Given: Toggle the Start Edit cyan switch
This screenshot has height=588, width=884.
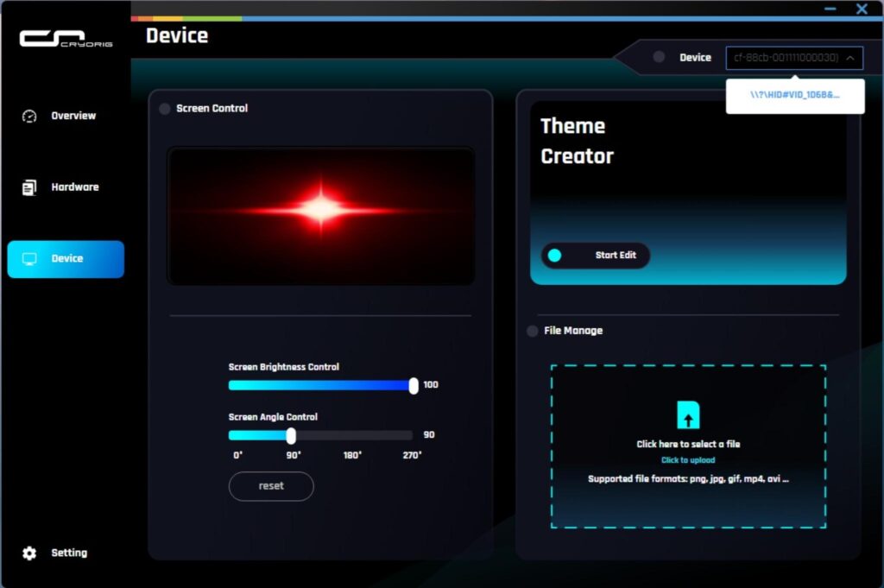Looking at the screenshot, I should point(555,256).
